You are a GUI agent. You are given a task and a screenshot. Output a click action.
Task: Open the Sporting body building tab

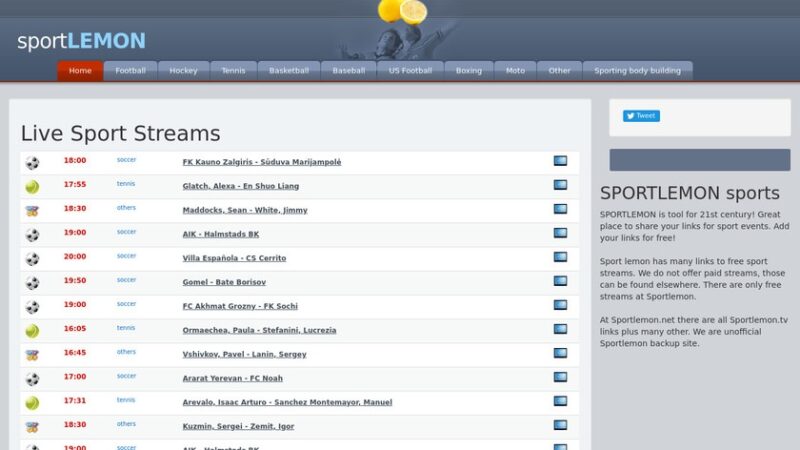pyautogui.click(x=637, y=71)
